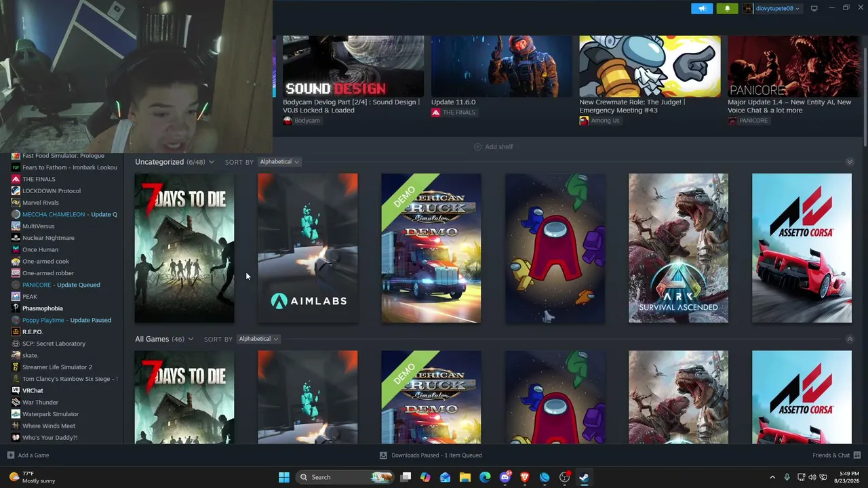Open the green notifications bell
Screen dimensions: 868x488
[728, 8]
